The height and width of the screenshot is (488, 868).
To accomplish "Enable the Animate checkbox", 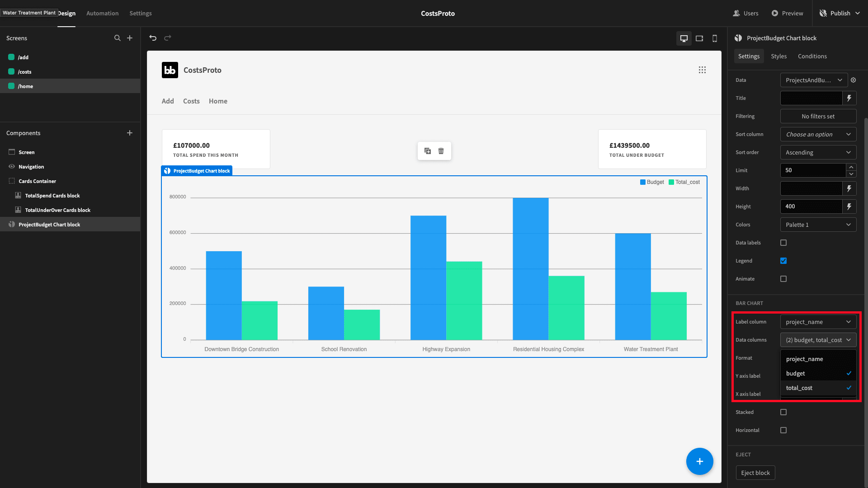I will (x=783, y=279).
